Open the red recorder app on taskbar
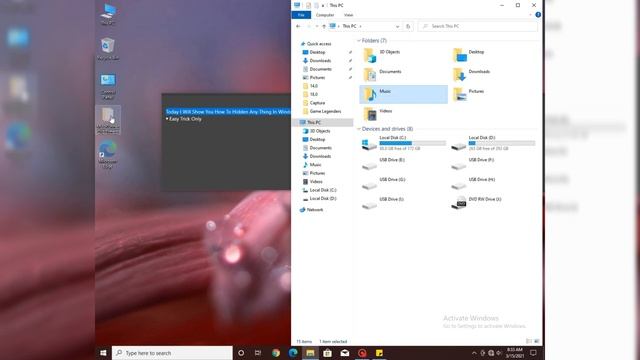The height and width of the screenshot is (360, 640). [362, 353]
